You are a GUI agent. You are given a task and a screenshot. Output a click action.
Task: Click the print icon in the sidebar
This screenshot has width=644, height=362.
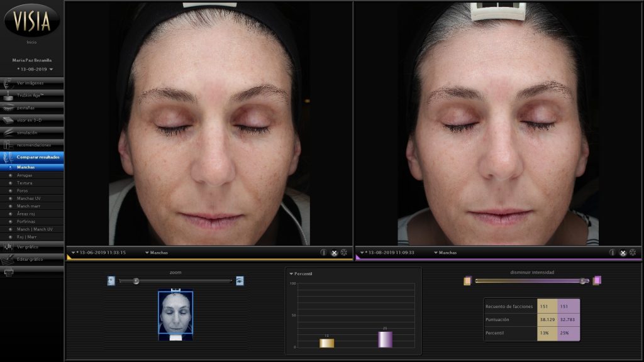click(x=9, y=272)
